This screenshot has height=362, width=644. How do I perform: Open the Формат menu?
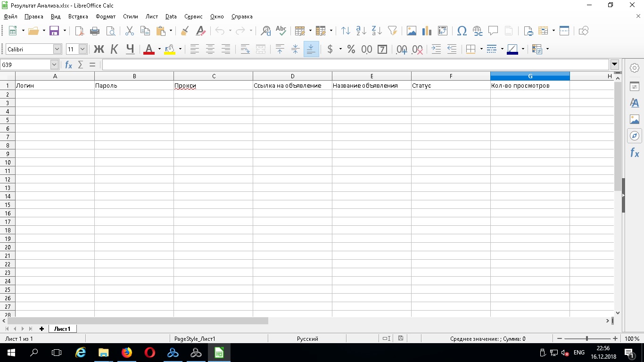point(105,16)
